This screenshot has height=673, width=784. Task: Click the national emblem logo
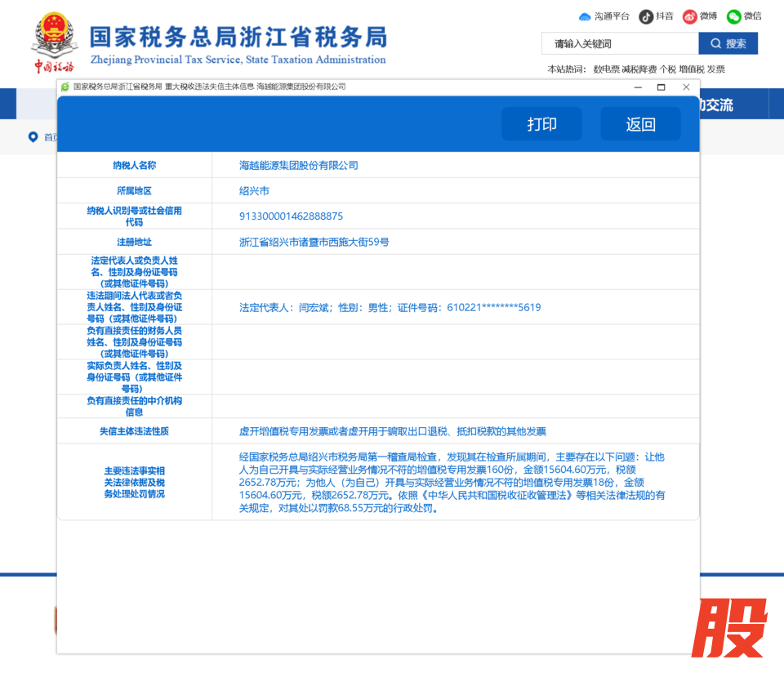[54, 35]
